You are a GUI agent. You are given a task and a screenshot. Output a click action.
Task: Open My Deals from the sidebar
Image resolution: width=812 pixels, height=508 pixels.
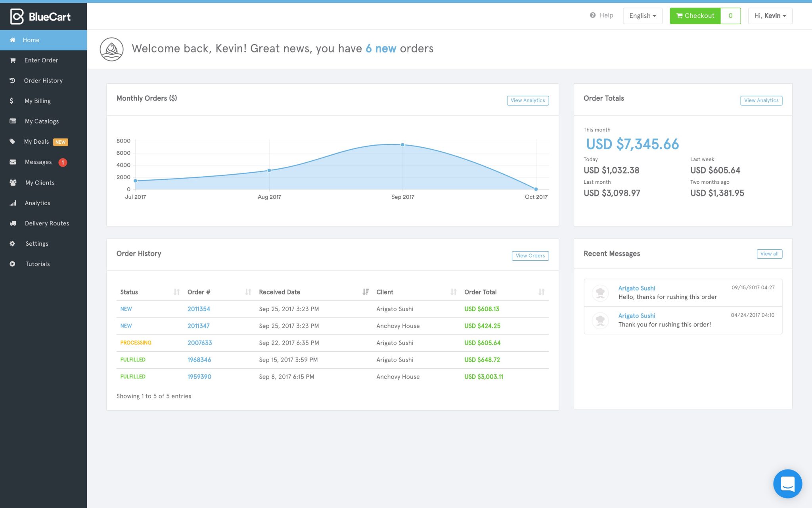coord(36,141)
